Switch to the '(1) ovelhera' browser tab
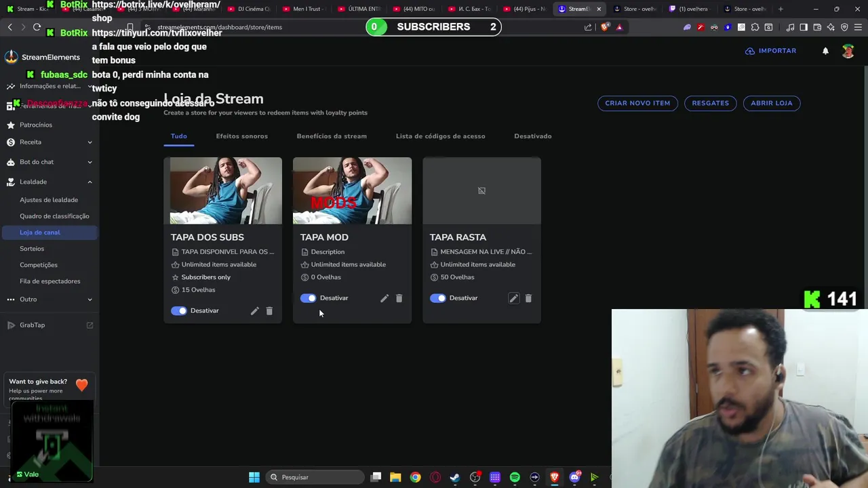 [x=691, y=9]
